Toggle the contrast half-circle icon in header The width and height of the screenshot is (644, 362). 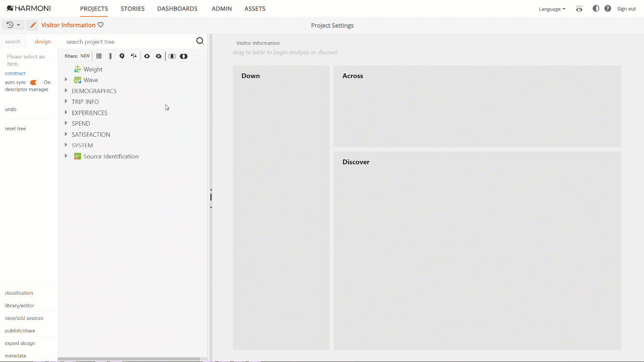(596, 9)
